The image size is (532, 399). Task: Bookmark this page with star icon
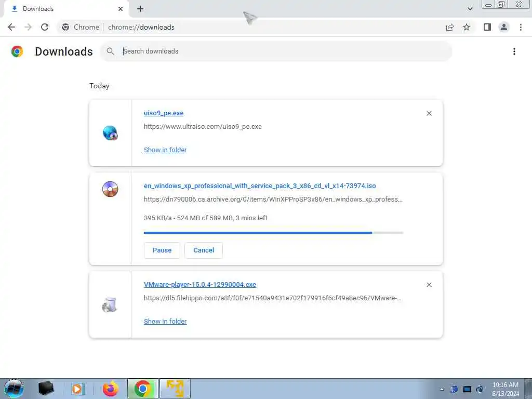tap(467, 27)
